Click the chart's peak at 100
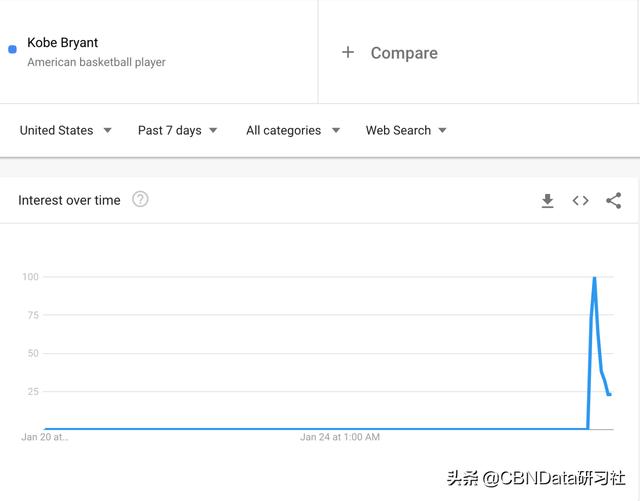The height and width of the screenshot is (501, 640). tap(595, 278)
